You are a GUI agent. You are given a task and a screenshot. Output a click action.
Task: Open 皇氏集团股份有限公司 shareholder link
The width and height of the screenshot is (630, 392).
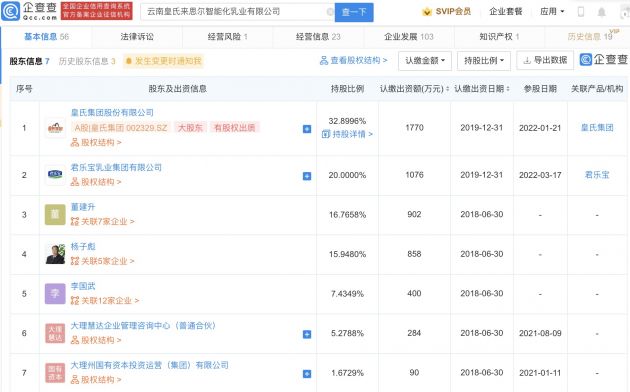tap(112, 112)
